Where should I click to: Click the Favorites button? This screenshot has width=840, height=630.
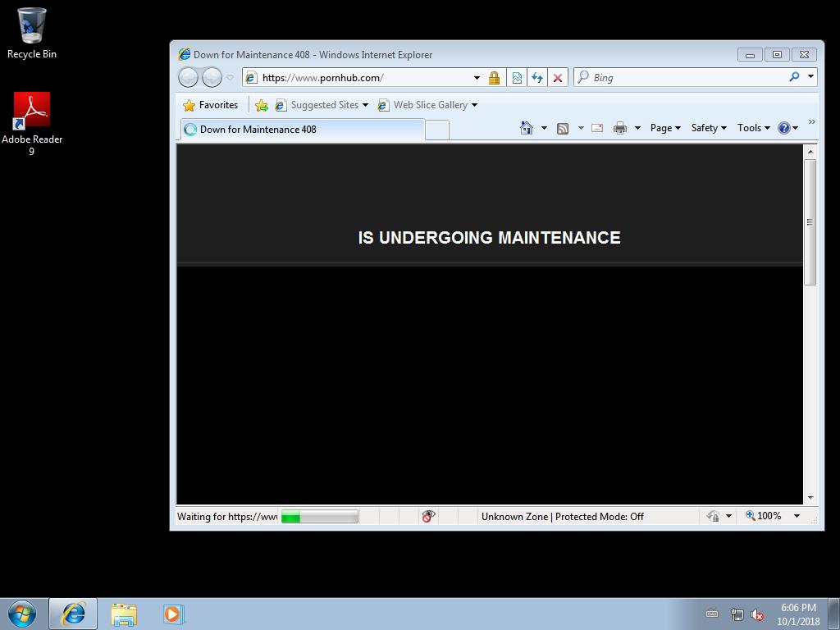211,105
